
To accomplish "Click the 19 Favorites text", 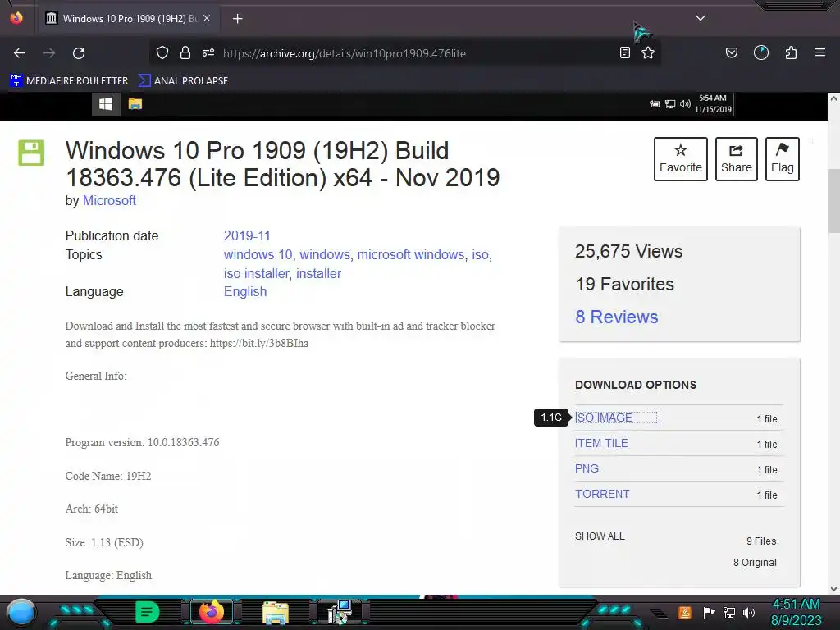I will click(624, 284).
